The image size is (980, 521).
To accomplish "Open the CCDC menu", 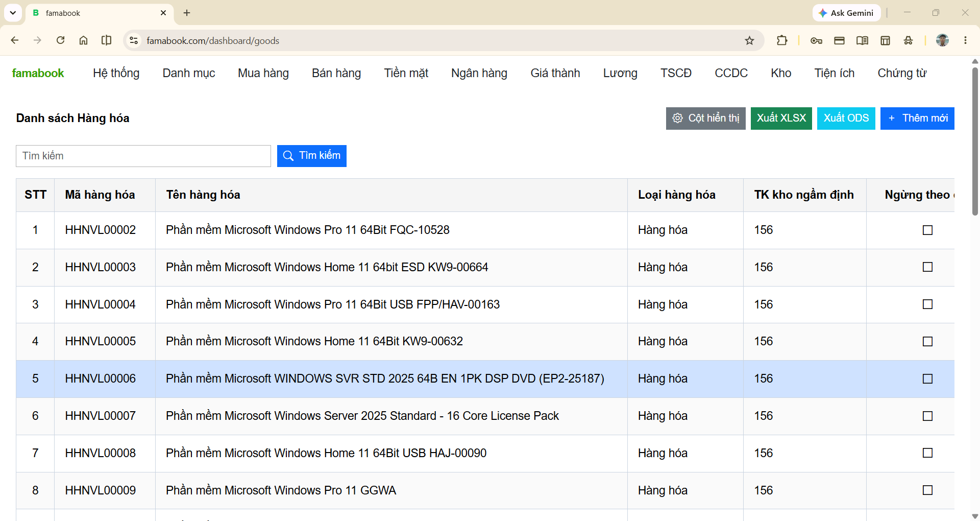I will coord(731,73).
